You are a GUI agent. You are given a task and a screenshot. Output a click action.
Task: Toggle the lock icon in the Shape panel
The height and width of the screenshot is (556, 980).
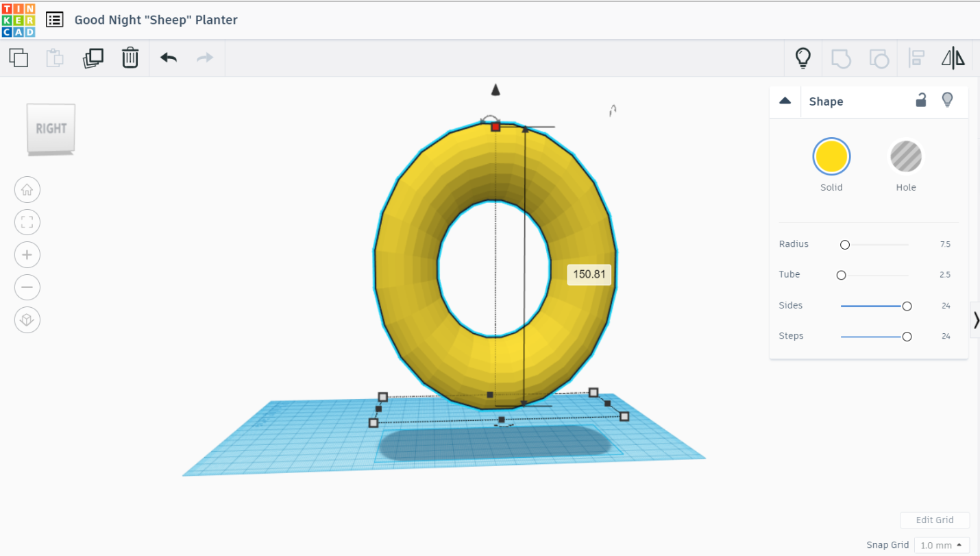coord(921,100)
